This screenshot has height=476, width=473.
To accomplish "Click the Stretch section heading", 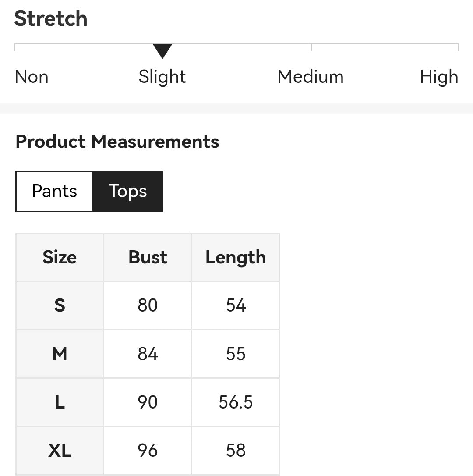I will pos(51,18).
